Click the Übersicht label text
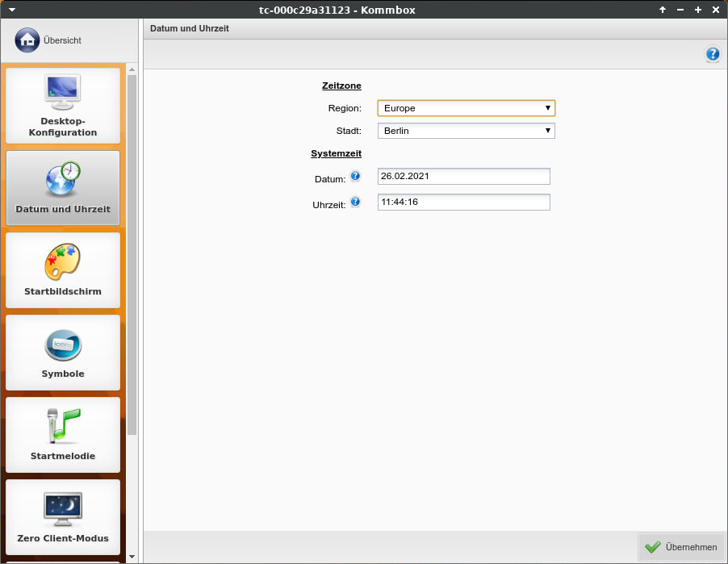 (x=62, y=40)
